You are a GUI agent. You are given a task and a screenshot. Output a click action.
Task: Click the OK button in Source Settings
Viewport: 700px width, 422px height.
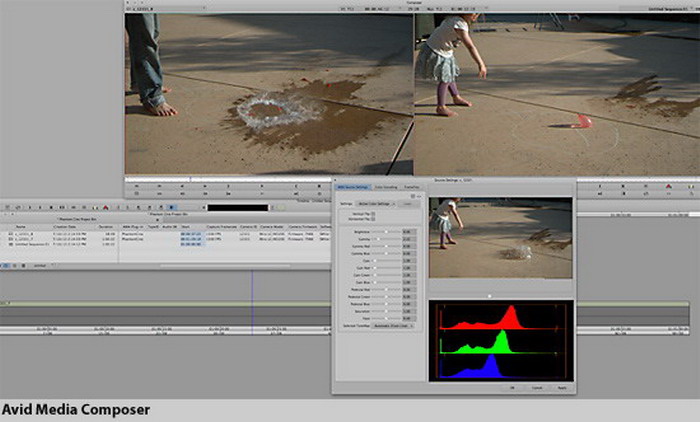point(511,387)
